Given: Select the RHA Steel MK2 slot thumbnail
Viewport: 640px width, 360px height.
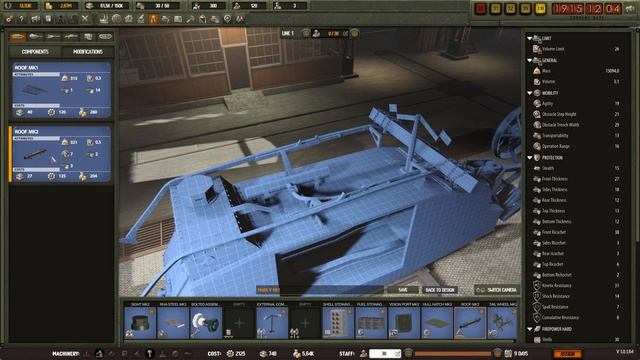Looking at the screenshot, I should tap(173, 323).
